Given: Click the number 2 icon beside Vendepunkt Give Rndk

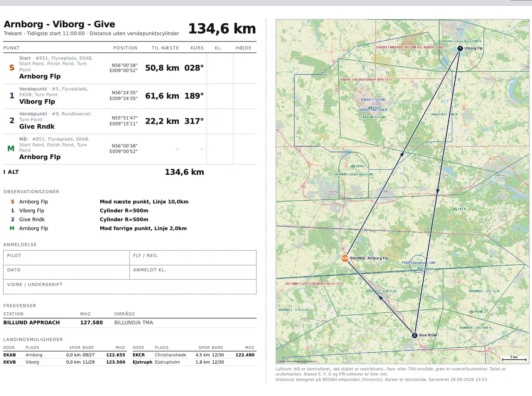Looking at the screenshot, I should (x=12, y=121).
